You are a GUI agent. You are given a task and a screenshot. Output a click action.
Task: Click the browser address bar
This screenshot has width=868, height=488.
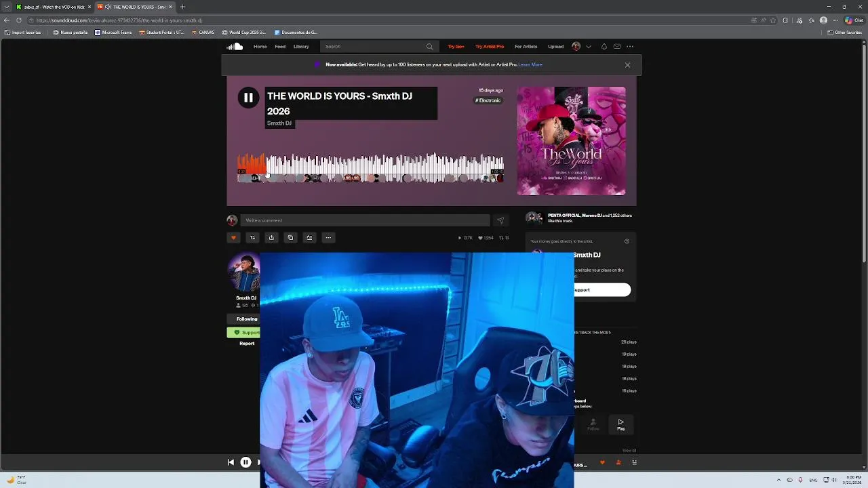point(387,20)
